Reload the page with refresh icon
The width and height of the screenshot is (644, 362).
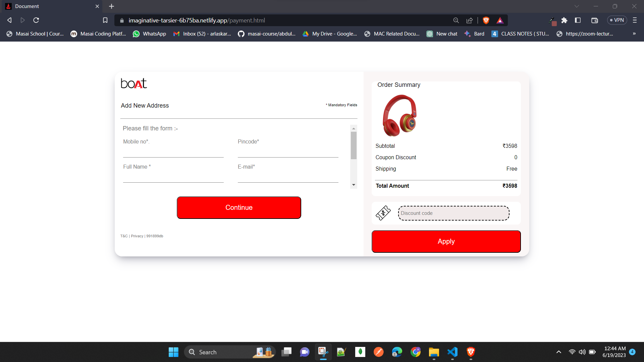tap(36, 20)
